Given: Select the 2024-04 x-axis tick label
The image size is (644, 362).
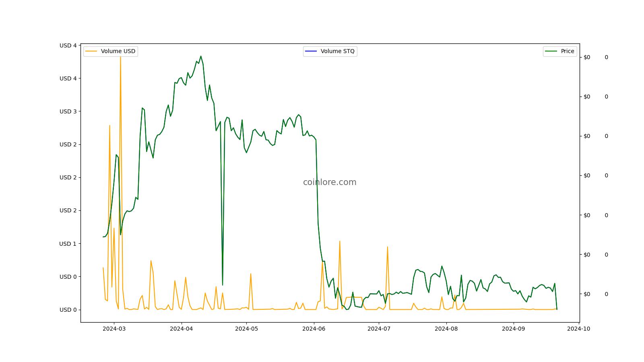Looking at the screenshot, I should click(x=181, y=329).
